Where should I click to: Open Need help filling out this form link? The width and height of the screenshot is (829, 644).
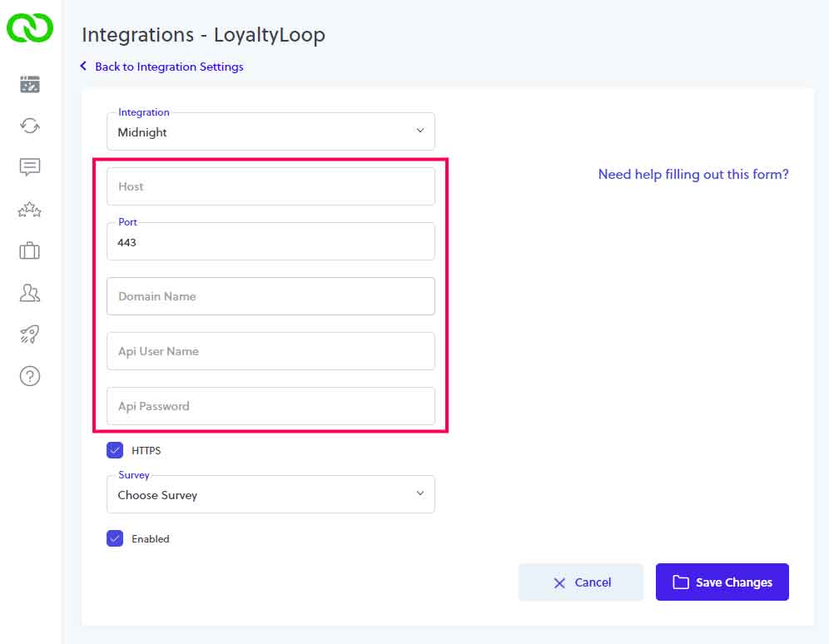693,175
